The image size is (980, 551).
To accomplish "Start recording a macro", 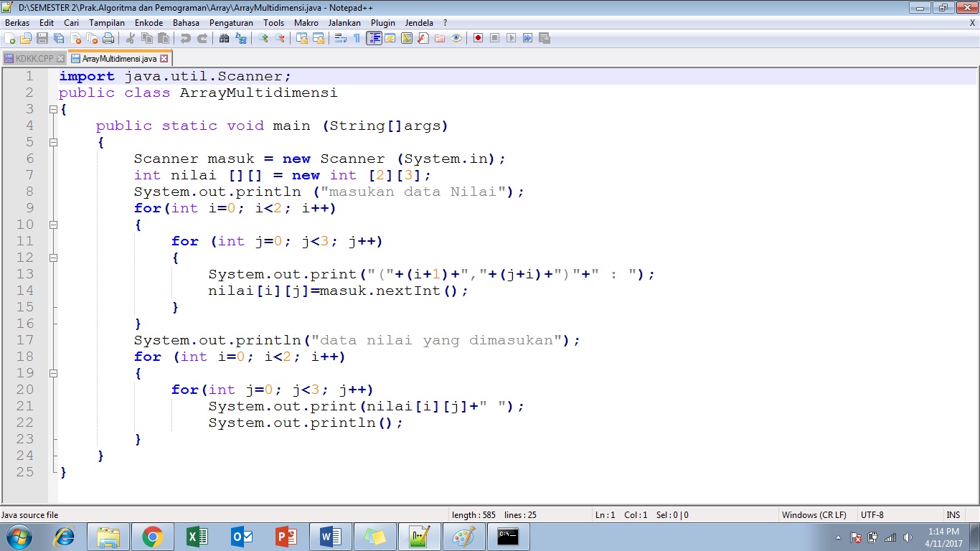I will [x=478, y=38].
